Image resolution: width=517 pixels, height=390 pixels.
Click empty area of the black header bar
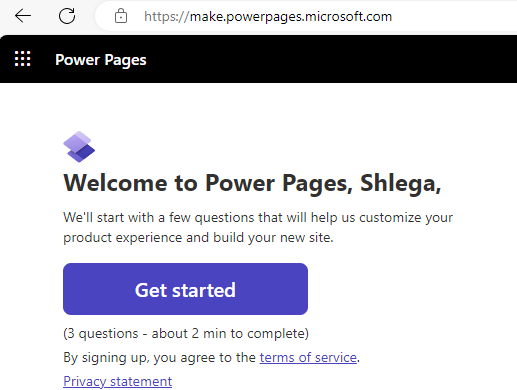[x=332, y=59]
